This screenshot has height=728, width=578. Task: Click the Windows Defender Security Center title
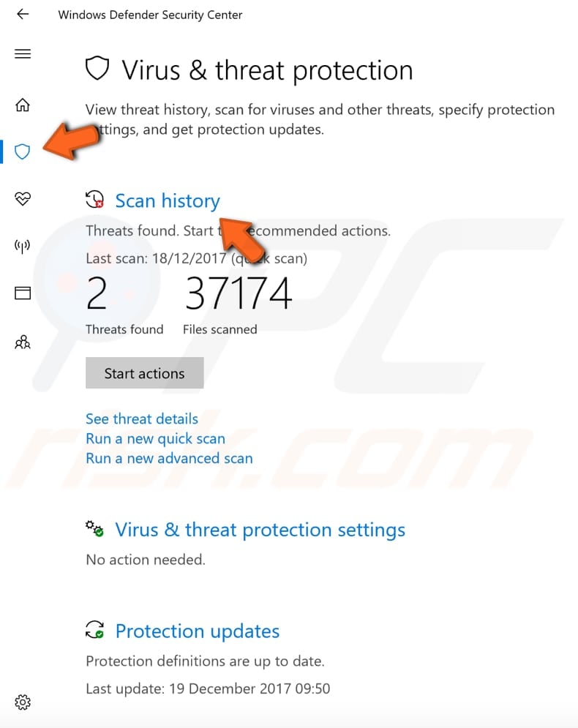pos(151,14)
